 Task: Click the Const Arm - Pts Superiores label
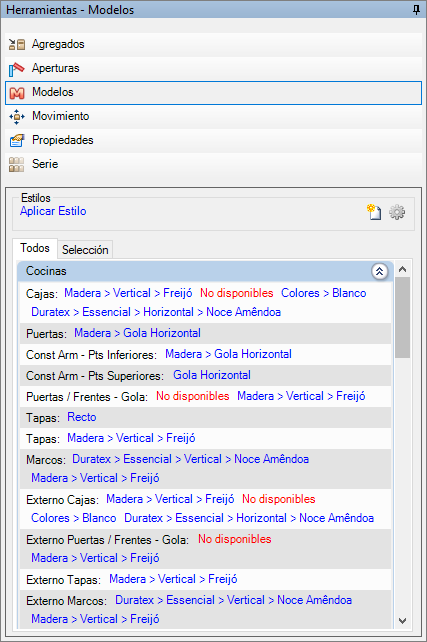[x=95, y=375]
